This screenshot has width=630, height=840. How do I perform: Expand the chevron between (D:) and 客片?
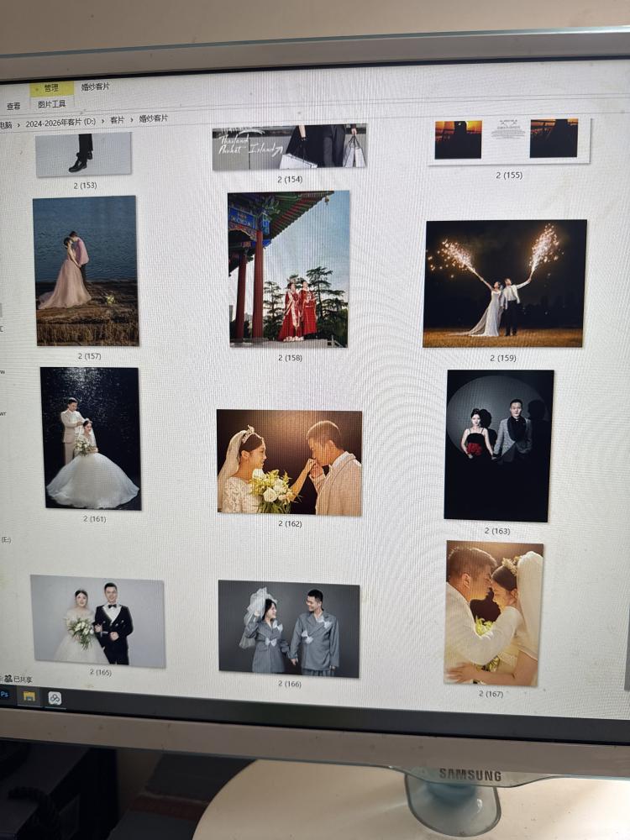pos(103,122)
